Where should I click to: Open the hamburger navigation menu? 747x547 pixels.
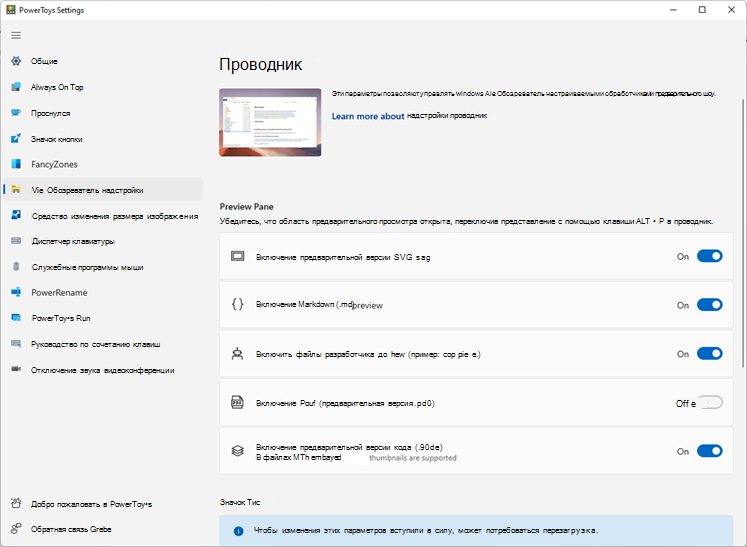[16, 35]
